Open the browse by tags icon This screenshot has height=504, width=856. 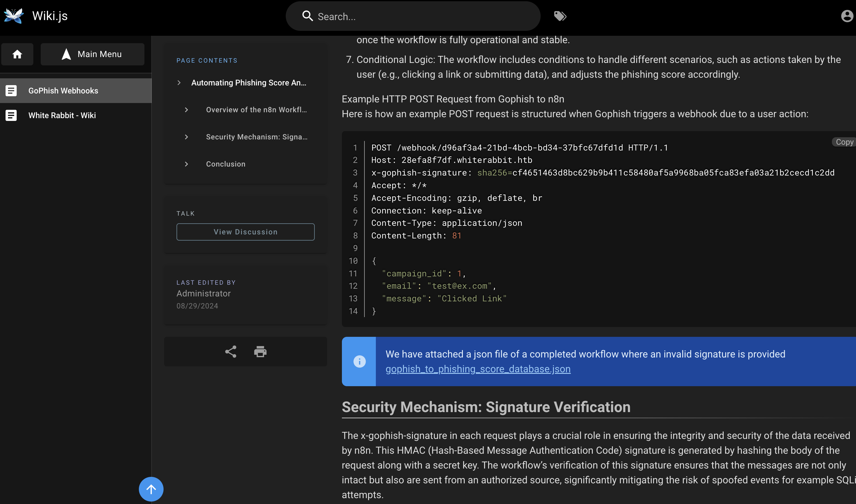[x=560, y=16]
